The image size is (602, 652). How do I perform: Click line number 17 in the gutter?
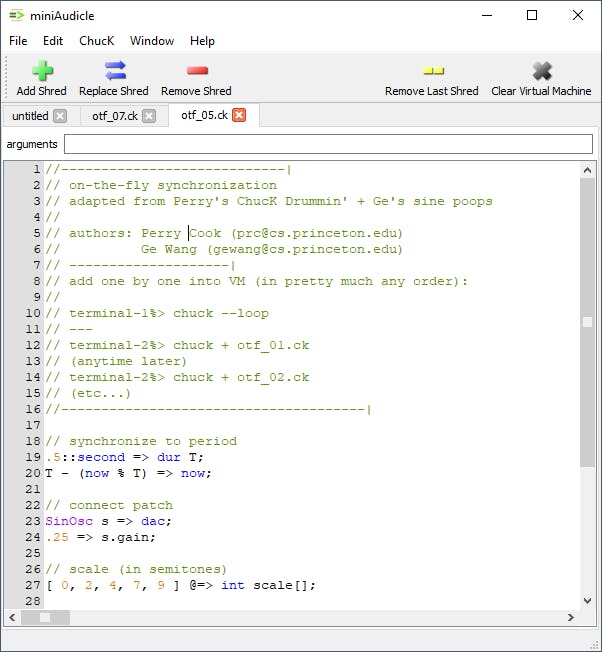click(33, 425)
